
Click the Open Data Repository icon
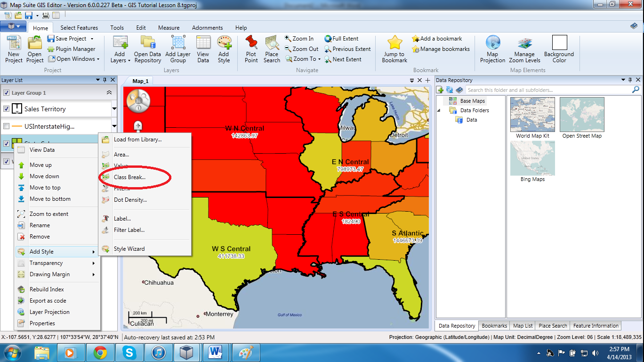147,43
